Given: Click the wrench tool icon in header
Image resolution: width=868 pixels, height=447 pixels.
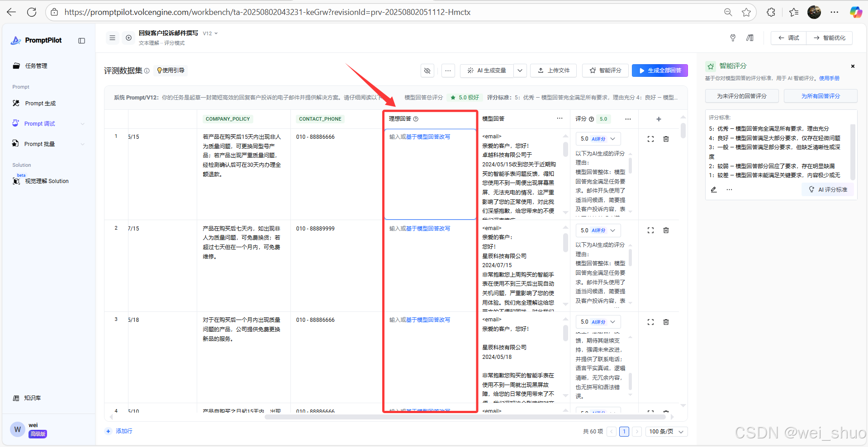Looking at the screenshot, I should (733, 38).
